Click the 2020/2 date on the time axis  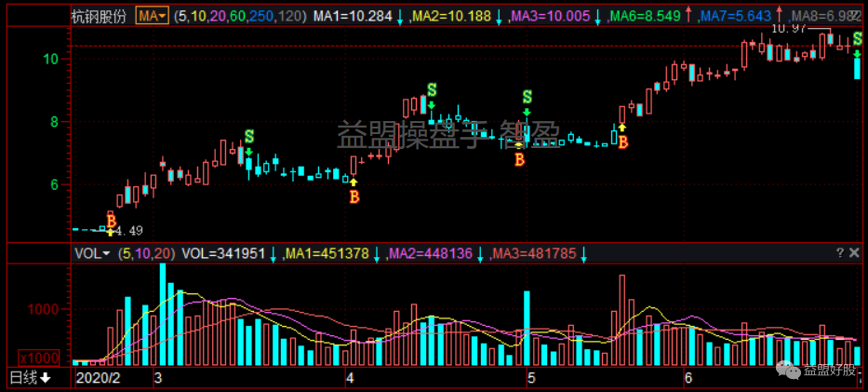(x=99, y=378)
